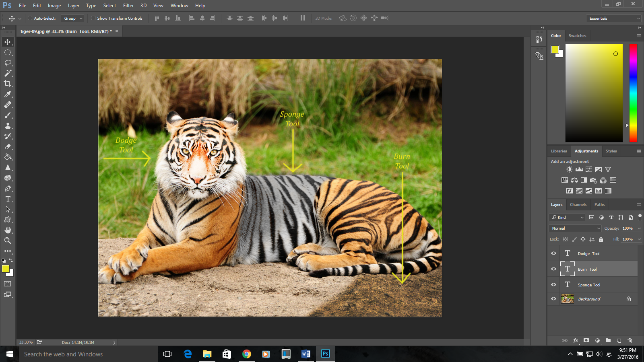
Task: Select the Crop tool
Action: pos(8,84)
